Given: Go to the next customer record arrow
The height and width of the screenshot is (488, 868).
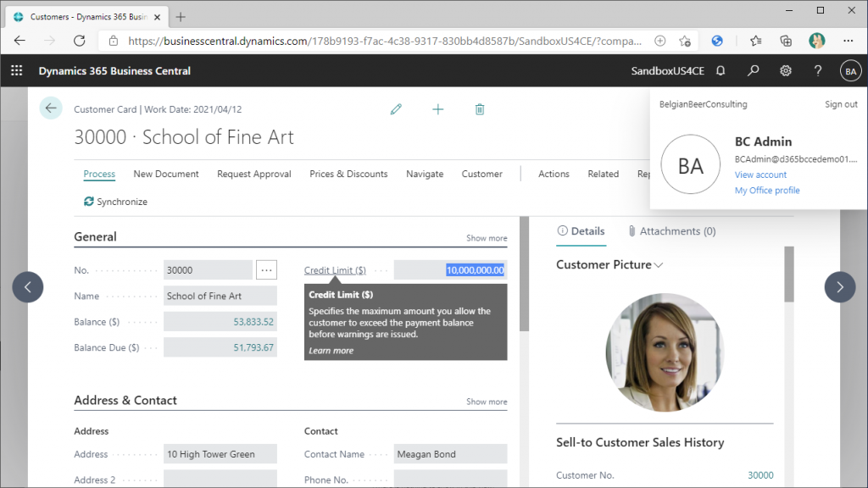Looking at the screenshot, I should tap(840, 286).
